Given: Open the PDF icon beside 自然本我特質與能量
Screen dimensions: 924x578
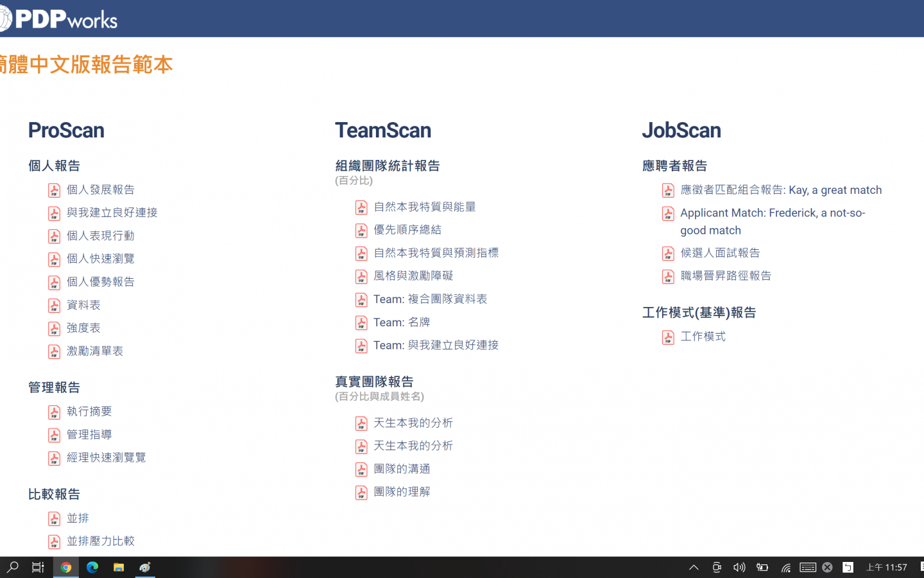Looking at the screenshot, I should point(362,207).
